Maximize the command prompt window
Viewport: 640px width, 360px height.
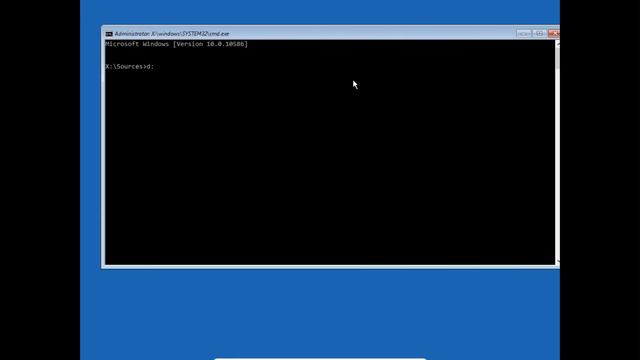539,33
